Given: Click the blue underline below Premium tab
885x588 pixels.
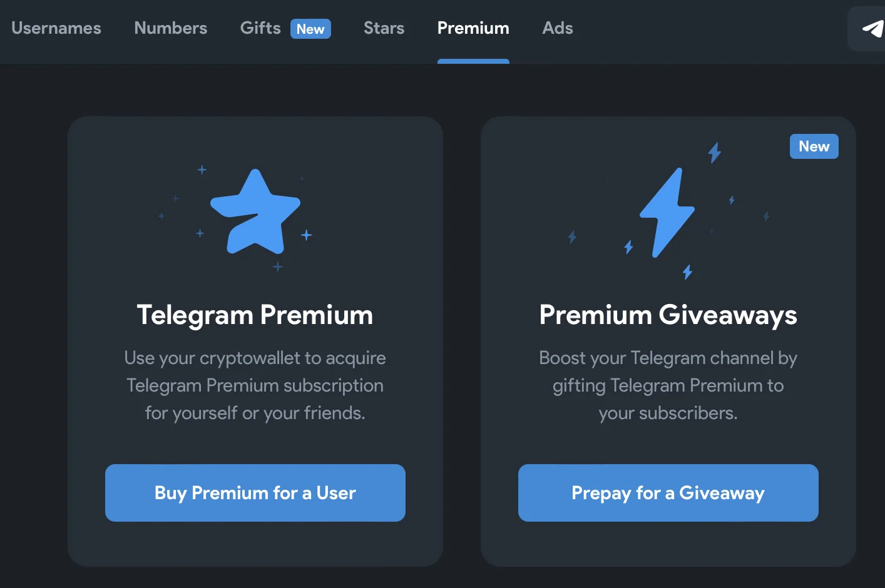Looking at the screenshot, I should 473,61.
